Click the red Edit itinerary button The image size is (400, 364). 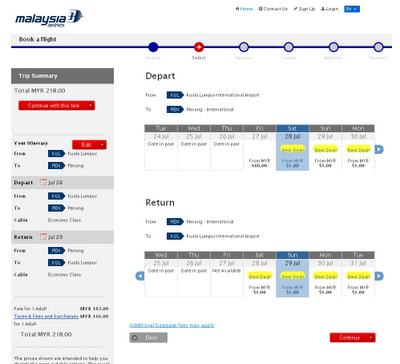point(89,145)
